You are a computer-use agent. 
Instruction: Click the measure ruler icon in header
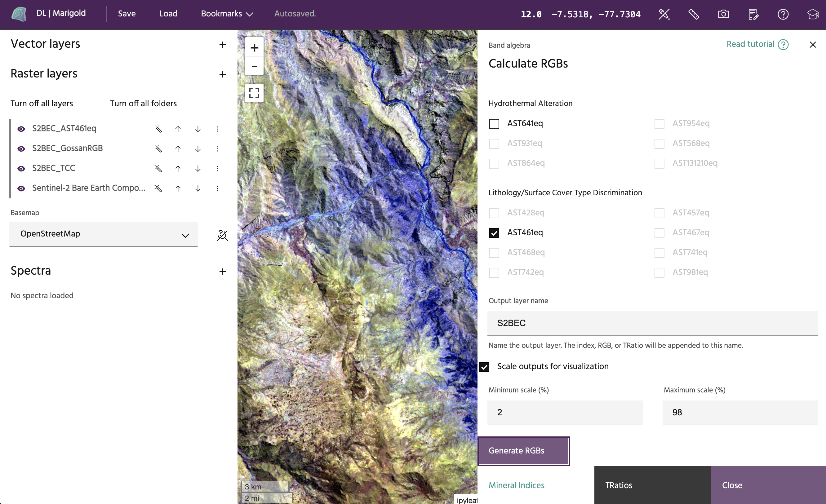pyautogui.click(x=694, y=14)
